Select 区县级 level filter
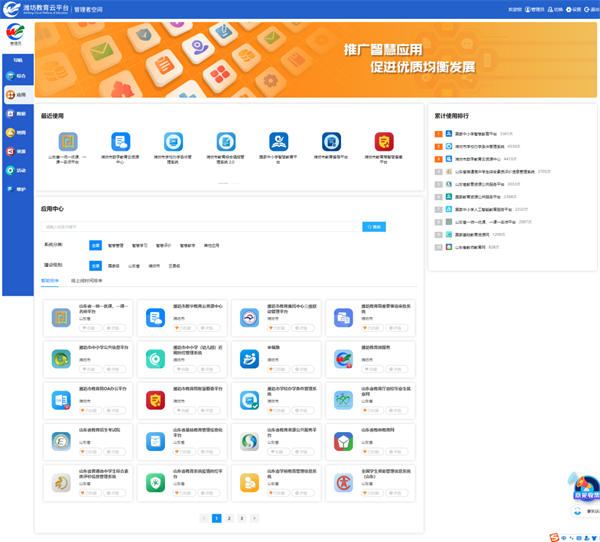Image resolution: width=600 pixels, height=542 pixels. tap(174, 266)
